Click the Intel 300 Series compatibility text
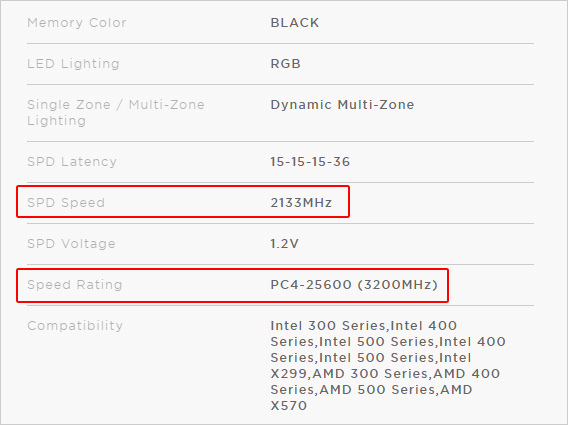This screenshot has width=568, height=425. (330, 325)
